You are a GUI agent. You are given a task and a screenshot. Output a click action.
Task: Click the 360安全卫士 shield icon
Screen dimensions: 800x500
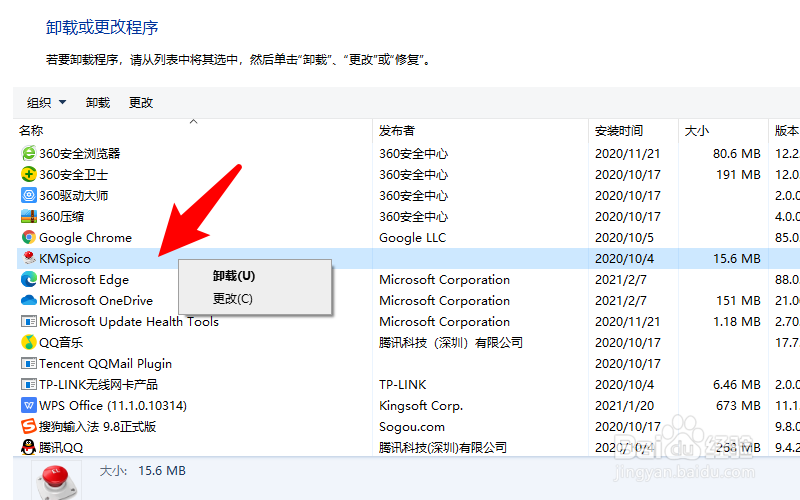pyautogui.click(x=29, y=175)
